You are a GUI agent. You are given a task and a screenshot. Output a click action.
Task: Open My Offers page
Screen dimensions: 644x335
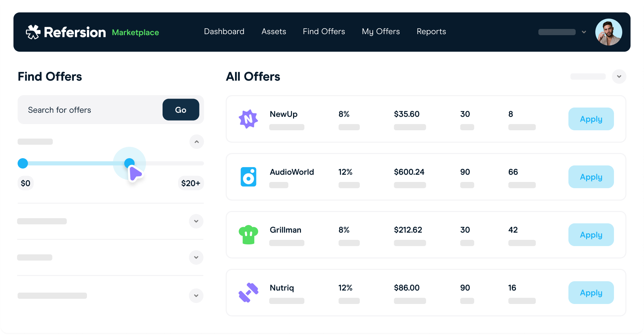[381, 32]
